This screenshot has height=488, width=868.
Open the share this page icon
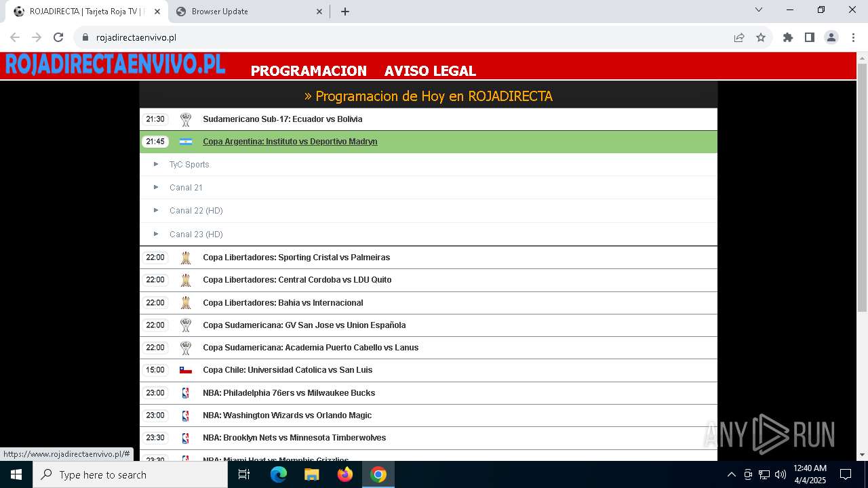click(739, 38)
